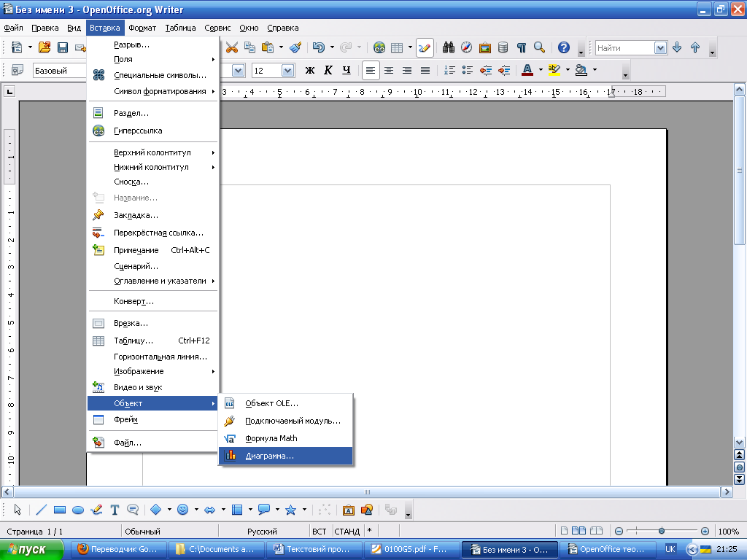The image size is (747, 560).
Task: Open font name dropdown arrow
Action: tap(239, 71)
